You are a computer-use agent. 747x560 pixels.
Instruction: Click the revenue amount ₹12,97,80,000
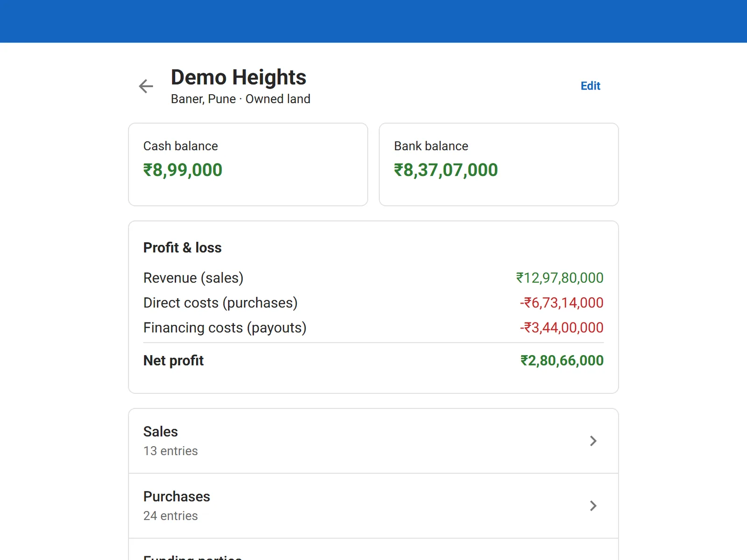coord(560,278)
